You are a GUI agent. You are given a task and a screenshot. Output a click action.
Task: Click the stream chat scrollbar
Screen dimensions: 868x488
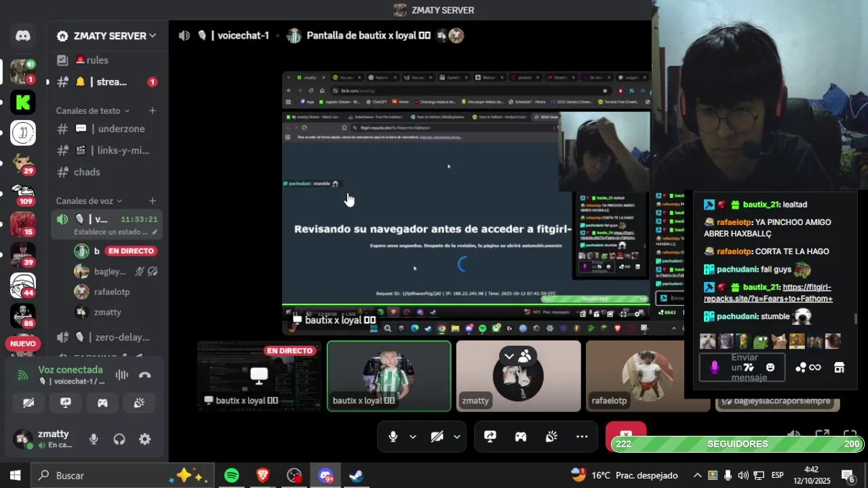coord(856,319)
